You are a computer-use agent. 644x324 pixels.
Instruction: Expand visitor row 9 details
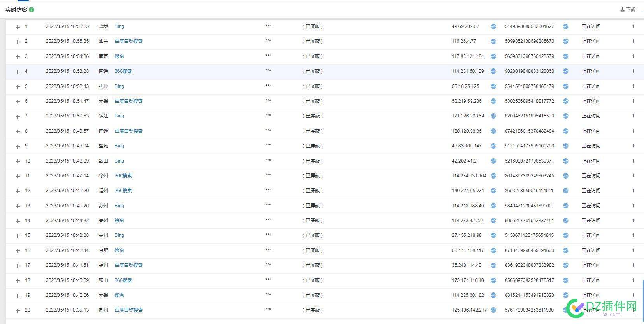pos(17,146)
